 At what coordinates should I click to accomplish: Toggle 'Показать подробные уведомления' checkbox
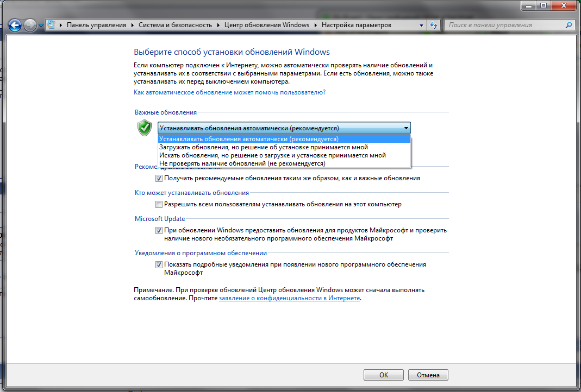tap(159, 265)
